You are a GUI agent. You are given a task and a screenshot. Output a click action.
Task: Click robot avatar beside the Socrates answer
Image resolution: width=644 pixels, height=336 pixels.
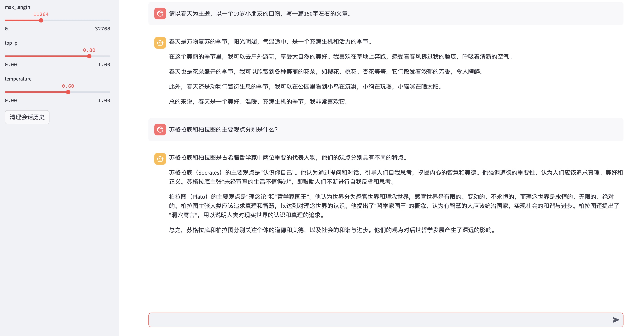[x=160, y=159]
